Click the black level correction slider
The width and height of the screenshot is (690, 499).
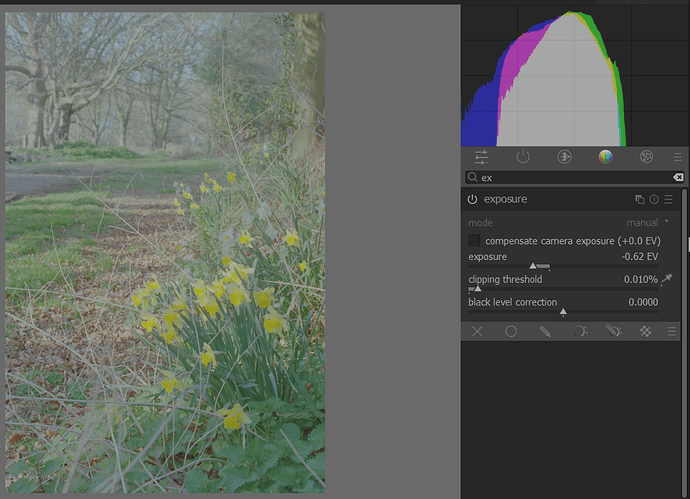(x=562, y=311)
